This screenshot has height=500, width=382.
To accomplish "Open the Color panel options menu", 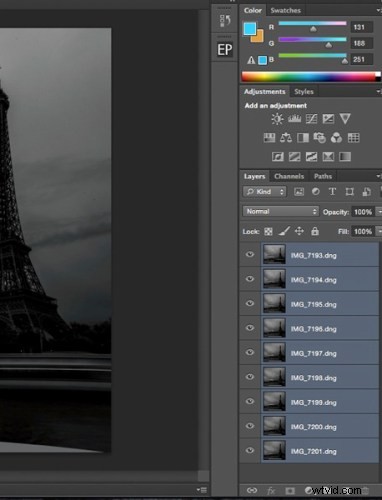I will [379, 10].
